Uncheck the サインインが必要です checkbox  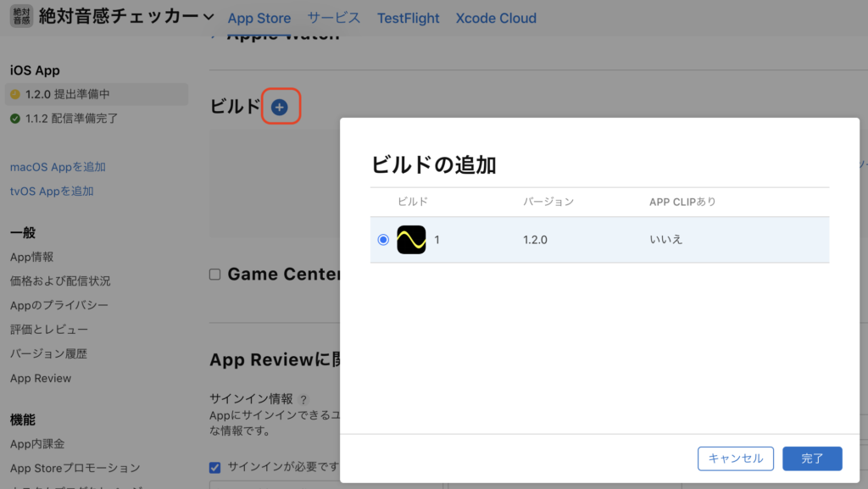click(x=214, y=468)
